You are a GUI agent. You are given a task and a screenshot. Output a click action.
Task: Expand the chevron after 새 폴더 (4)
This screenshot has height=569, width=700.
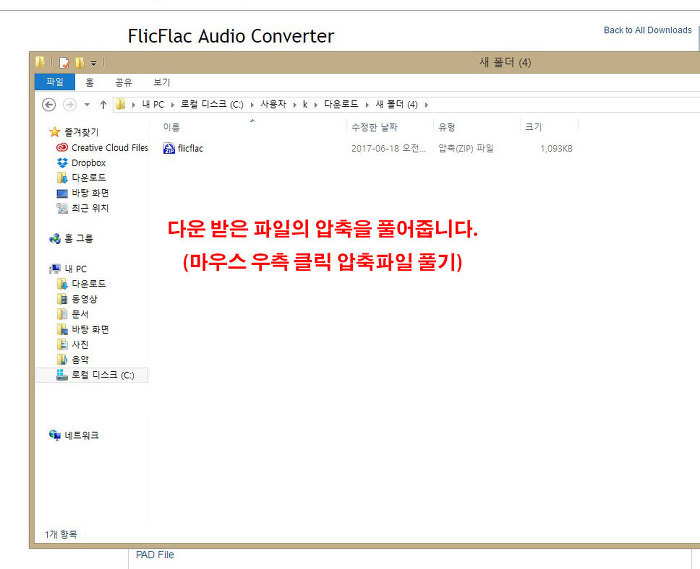(x=426, y=105)
